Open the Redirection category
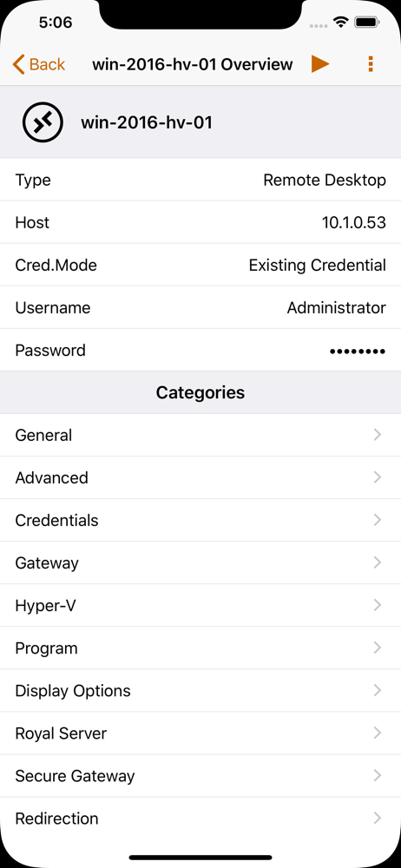The width and height of the screenshot is (401, 868). (x=200, y=819)
